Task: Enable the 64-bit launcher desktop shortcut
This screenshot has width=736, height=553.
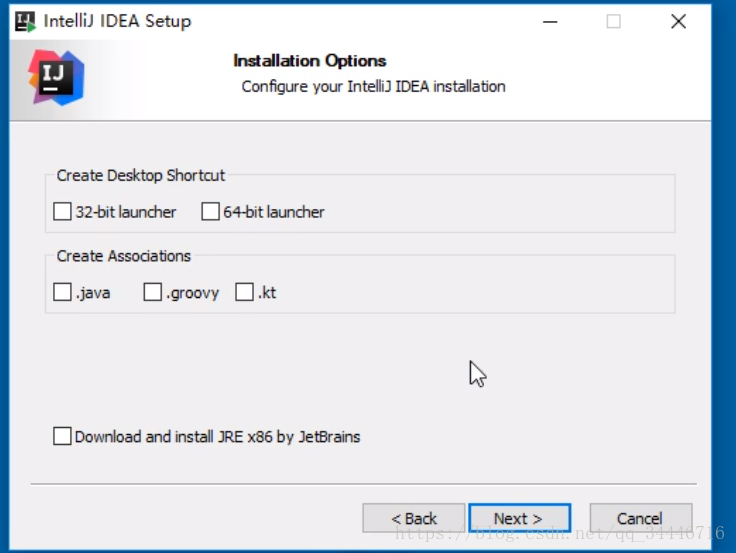Action: 210,212
